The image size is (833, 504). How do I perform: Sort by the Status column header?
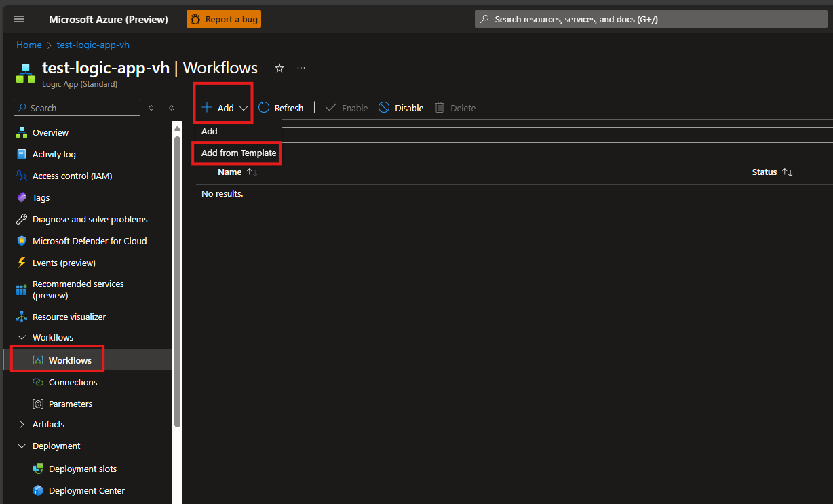pos(764,172)
